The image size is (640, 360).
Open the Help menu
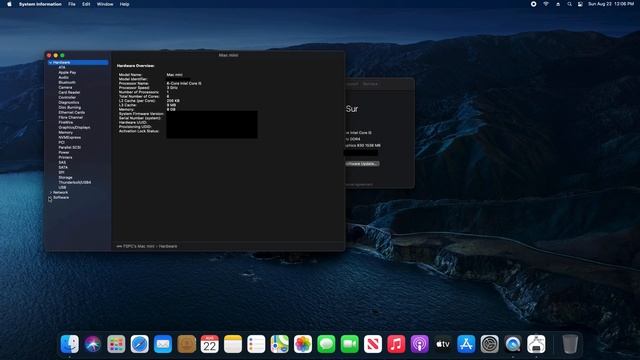click(124, 4)
